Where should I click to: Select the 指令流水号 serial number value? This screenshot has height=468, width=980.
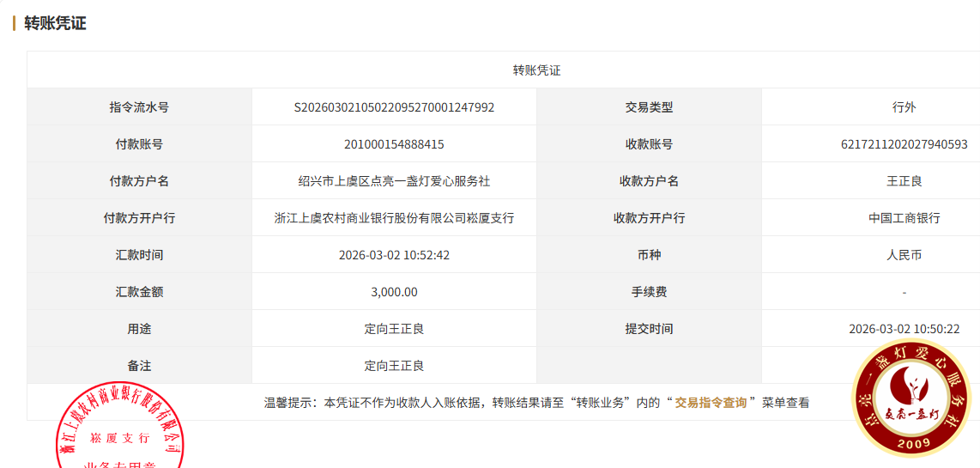[x=394, y=107]
